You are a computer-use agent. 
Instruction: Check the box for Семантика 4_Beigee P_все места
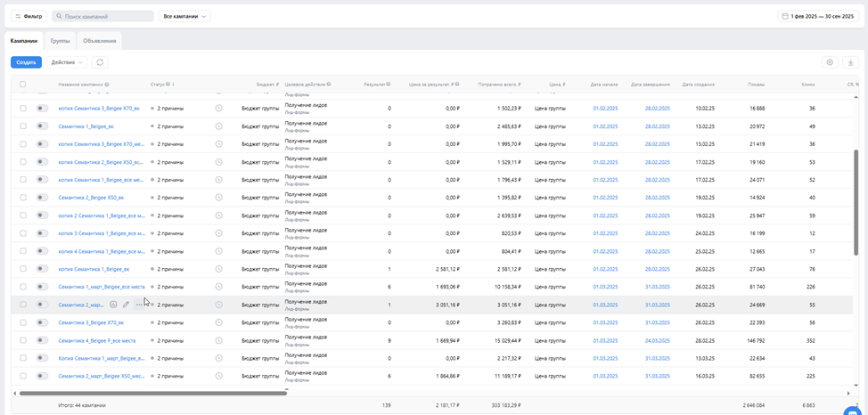(x=23, y=340)
